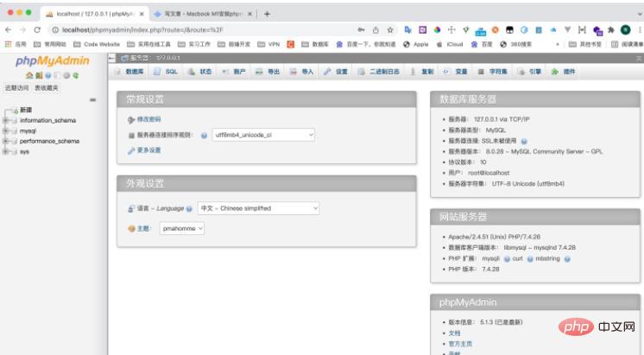Click the Chrome profile avatar
Viewport: 644px width, 355px height.
pyautogui.click(x=626, y=29)
